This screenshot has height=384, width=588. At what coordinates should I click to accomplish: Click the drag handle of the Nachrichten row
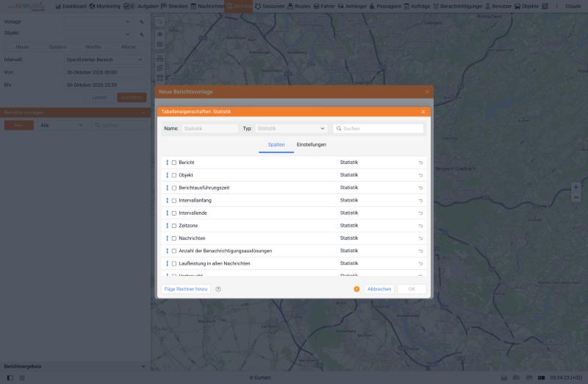point(168,238)
